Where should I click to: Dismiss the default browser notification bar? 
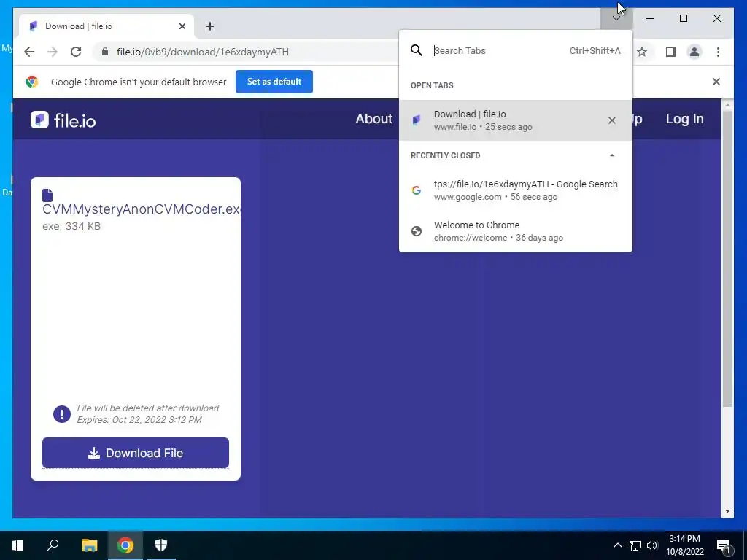pos(716,82)
